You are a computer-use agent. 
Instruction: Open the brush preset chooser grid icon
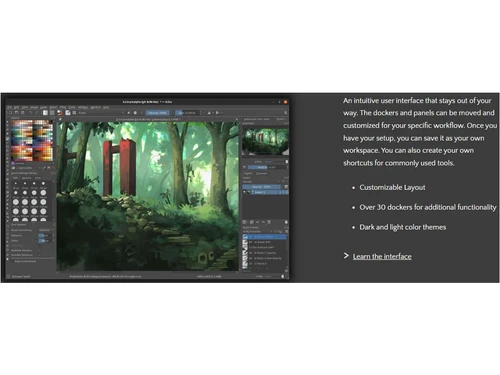click(74, 113)
